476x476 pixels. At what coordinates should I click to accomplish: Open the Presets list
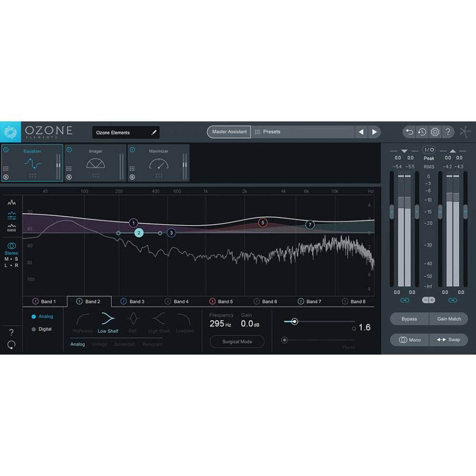click(x=302, y=132)
